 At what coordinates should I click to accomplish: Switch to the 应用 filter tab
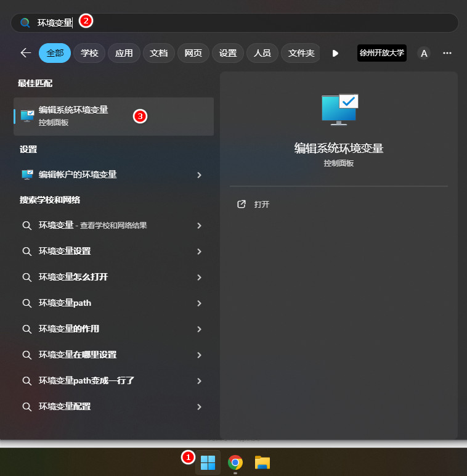(124, 53)
